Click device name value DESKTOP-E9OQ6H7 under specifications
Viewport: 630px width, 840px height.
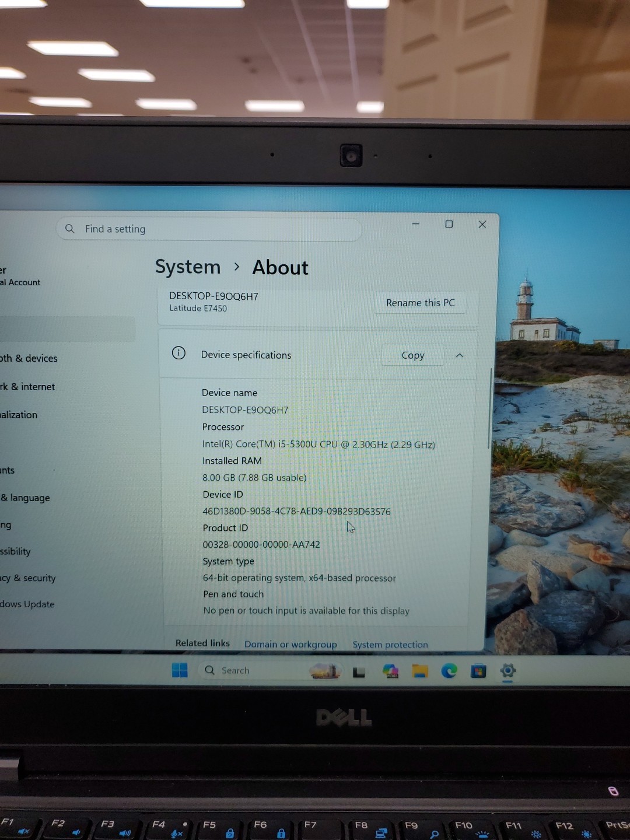pos(245,409)
